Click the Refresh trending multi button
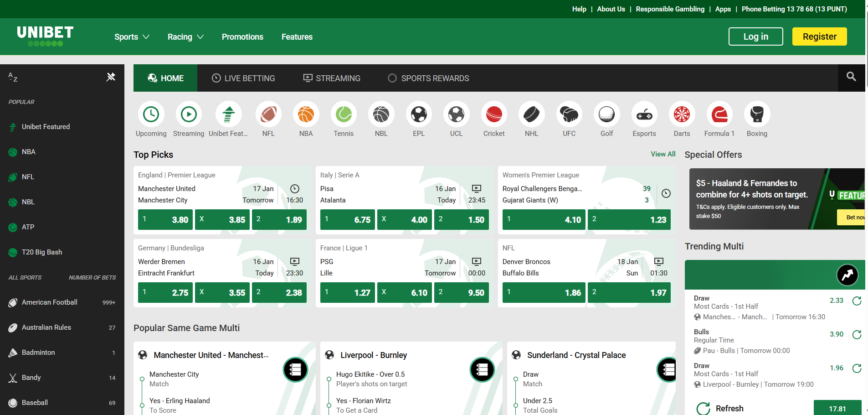Viewport: 868px width, 415px height. (x=720, y=409)
